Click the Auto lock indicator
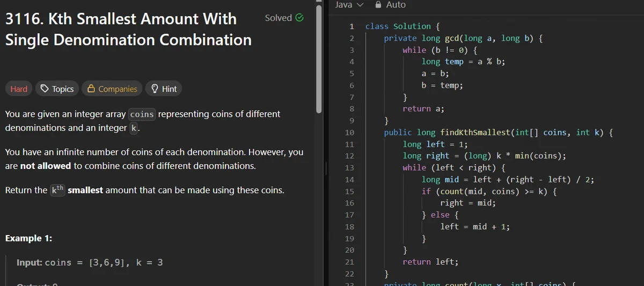644x286 pixels. click(x=390, y=5)
